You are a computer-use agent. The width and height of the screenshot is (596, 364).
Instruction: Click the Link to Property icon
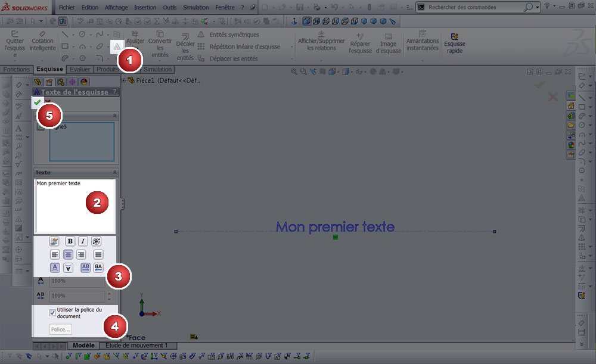point(54,241)
